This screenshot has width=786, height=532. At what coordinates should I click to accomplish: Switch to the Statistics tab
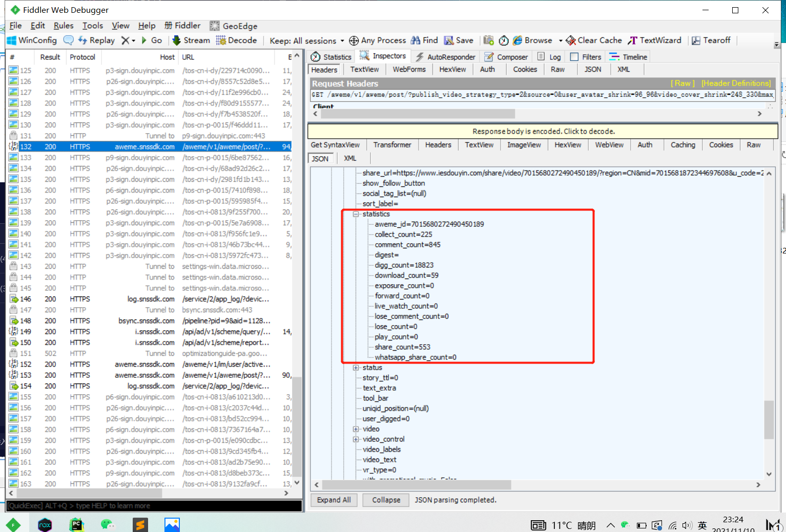pyautogui.click(x=332, y=57)
